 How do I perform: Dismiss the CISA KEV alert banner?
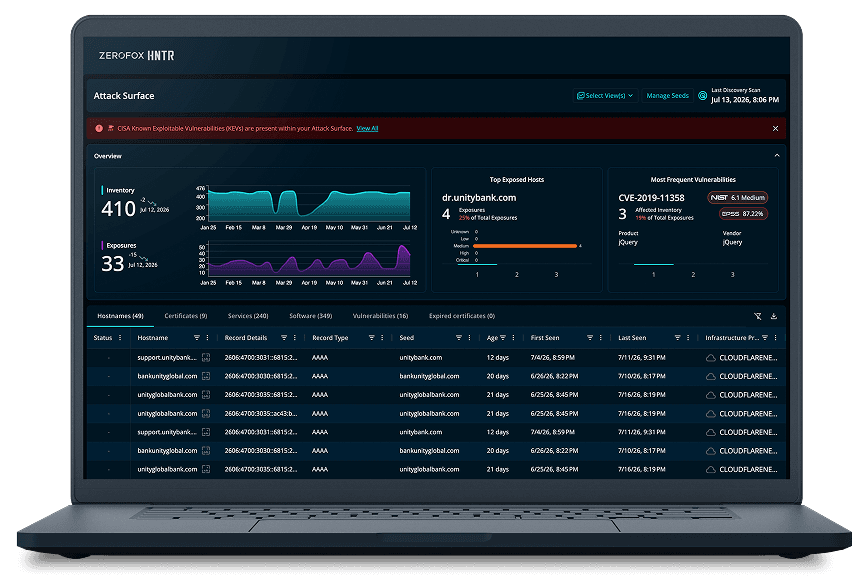point(775,128)
